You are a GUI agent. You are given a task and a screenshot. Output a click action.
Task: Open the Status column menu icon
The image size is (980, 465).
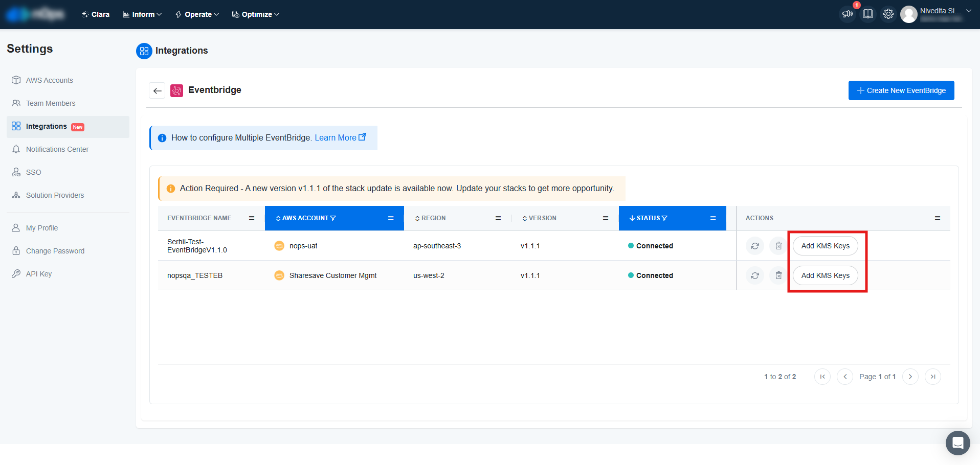point(713,218)
